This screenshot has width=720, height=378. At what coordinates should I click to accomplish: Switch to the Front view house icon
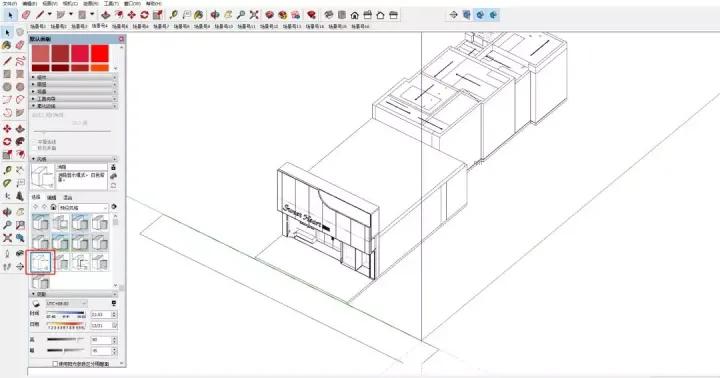(x=354, y=15)
